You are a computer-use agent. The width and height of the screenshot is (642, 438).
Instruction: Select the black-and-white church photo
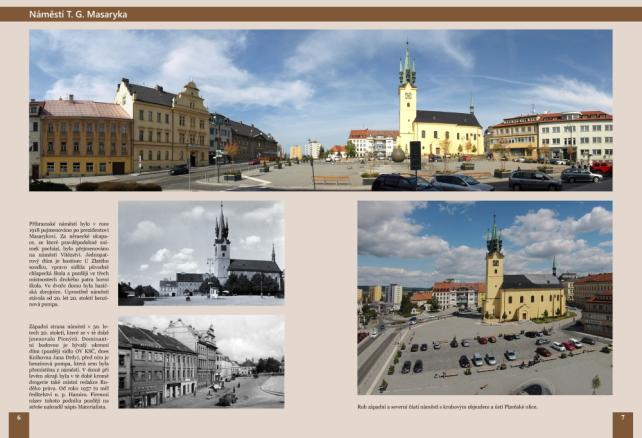click(x=200, y=253)
